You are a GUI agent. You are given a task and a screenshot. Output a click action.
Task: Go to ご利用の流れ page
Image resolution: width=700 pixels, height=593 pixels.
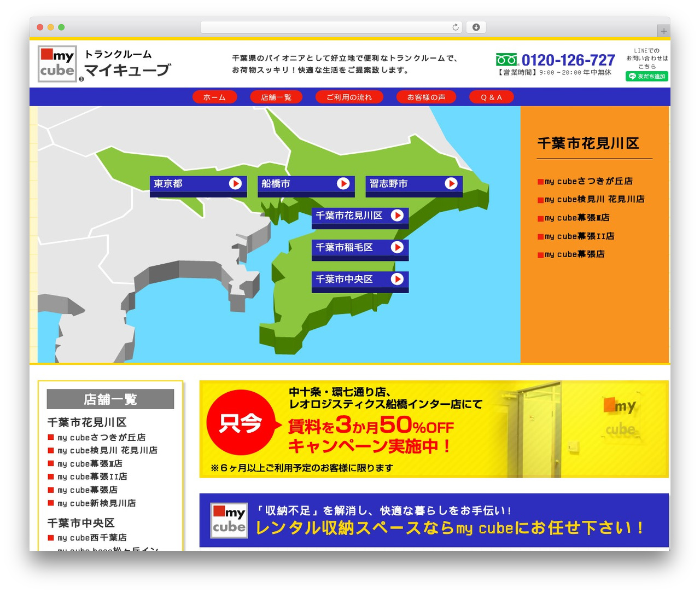(349, 97)
